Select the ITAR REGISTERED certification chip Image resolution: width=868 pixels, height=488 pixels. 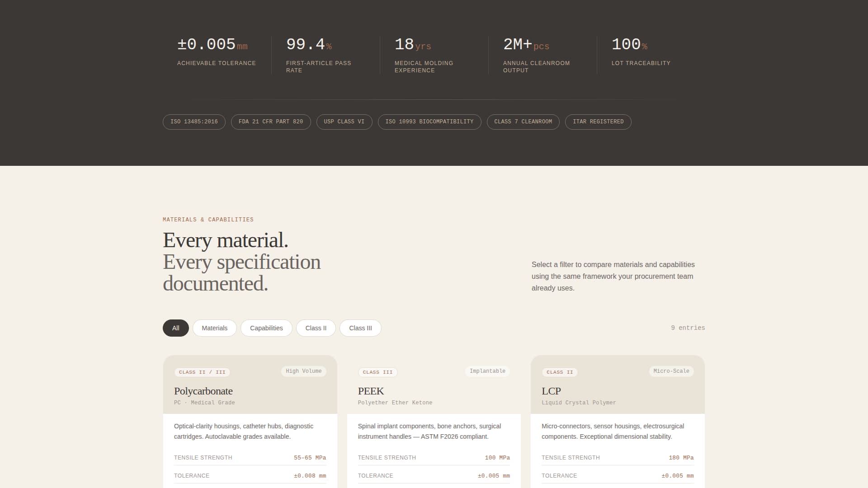point(598,122)
